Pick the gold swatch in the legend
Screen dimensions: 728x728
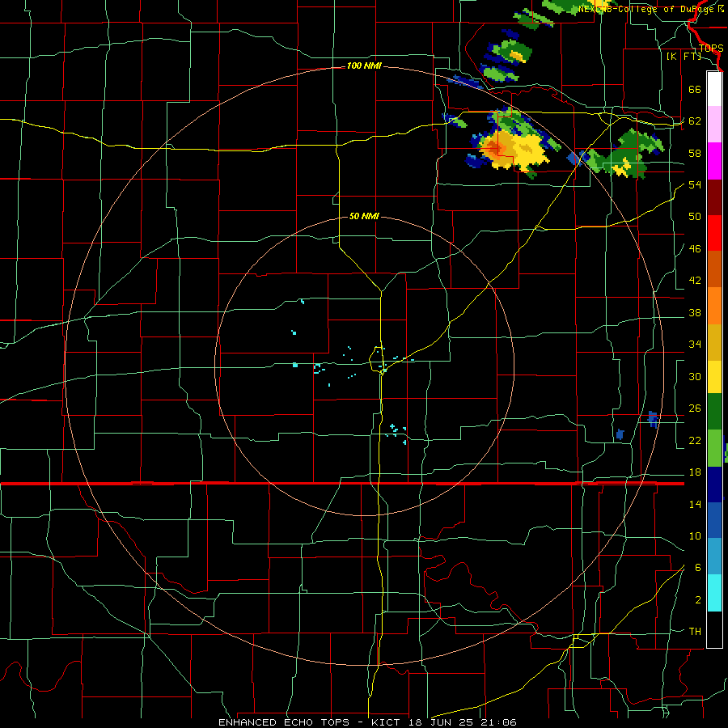714,342
